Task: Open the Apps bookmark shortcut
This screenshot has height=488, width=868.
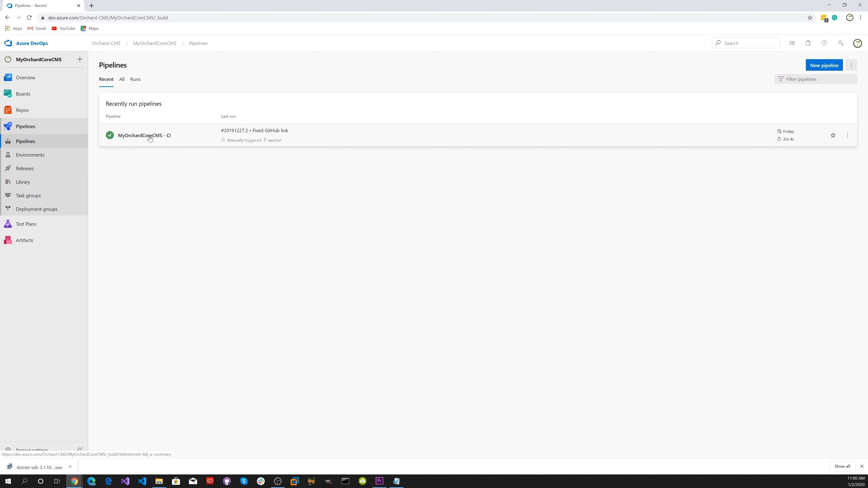Action: 14,28
